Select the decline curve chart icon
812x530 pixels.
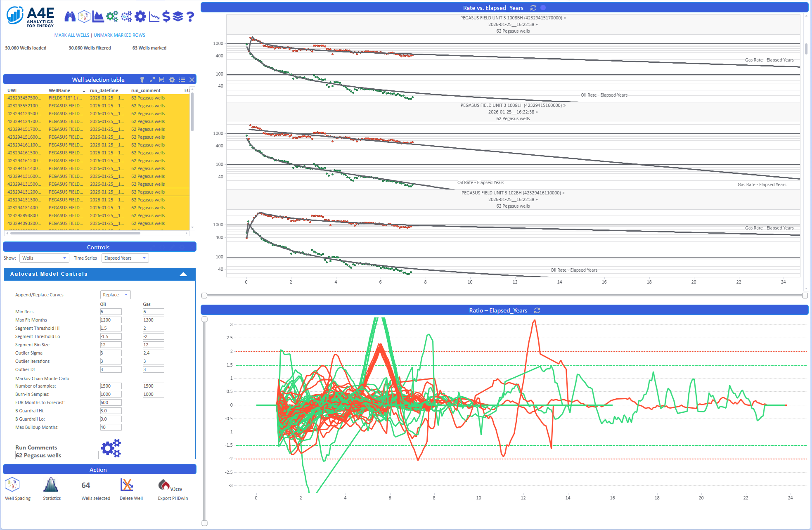[154, 17]
